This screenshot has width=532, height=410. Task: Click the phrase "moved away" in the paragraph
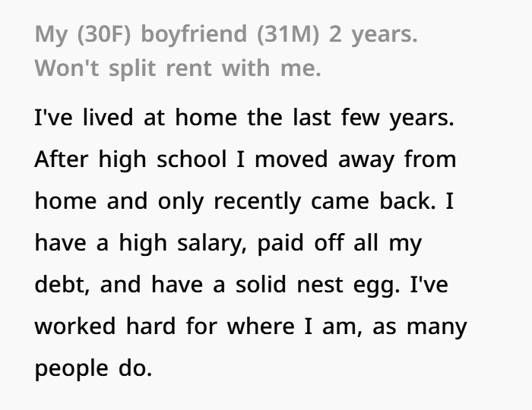point(325,160)
